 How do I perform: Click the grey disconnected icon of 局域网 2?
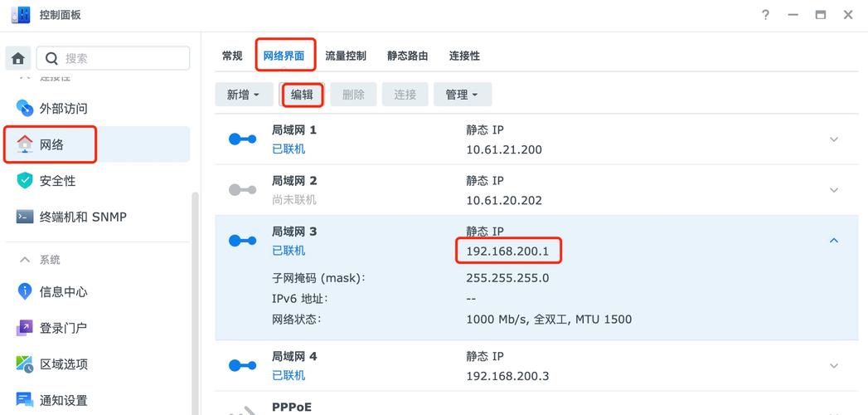point(242,190)
